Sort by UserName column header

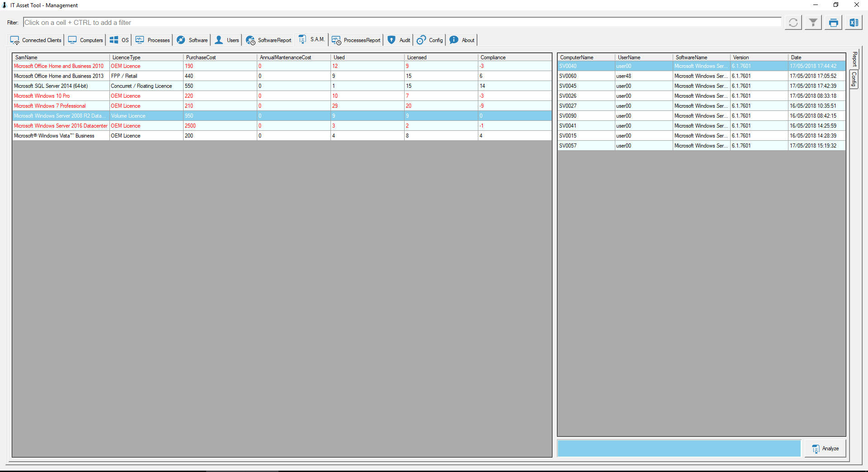644,57
